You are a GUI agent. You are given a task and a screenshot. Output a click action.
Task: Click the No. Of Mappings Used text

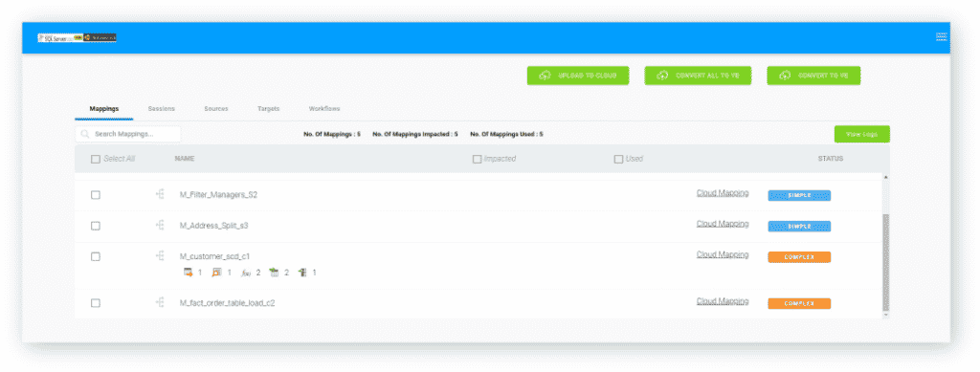pyautogui.click(x=506, y=134)
